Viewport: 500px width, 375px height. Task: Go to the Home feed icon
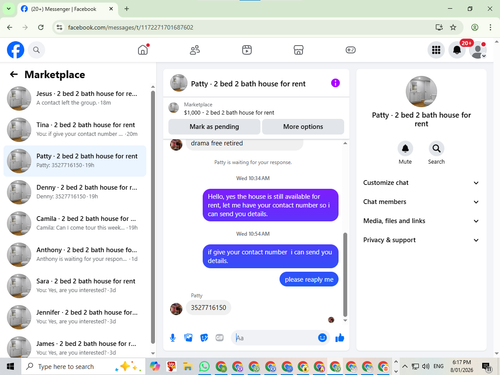[x=143, y=50]
